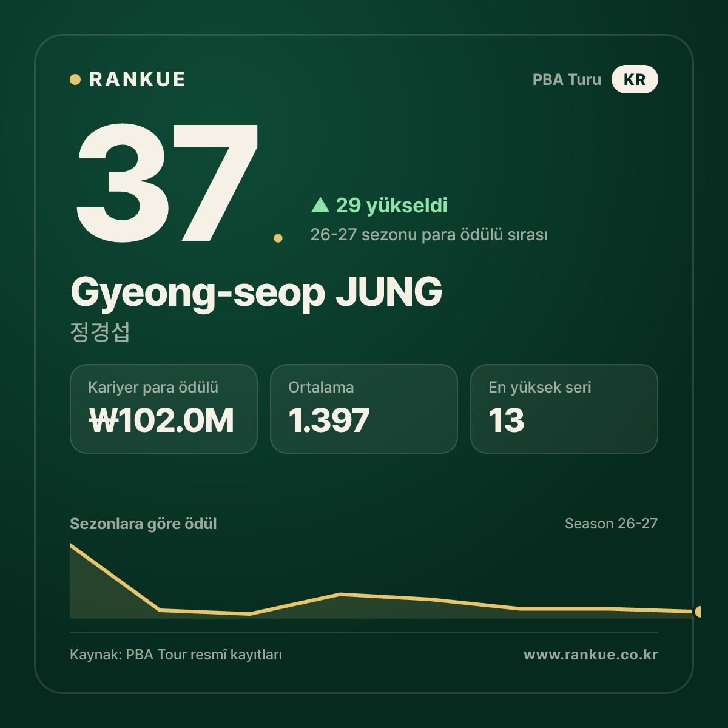Click the PBA Turu label
The height and width of the screenshot is (728, 728).
tap(567, 79)
